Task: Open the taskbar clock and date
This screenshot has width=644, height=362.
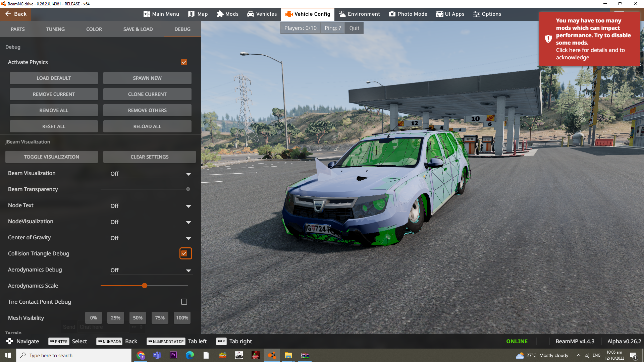Action: pos(614,355)
